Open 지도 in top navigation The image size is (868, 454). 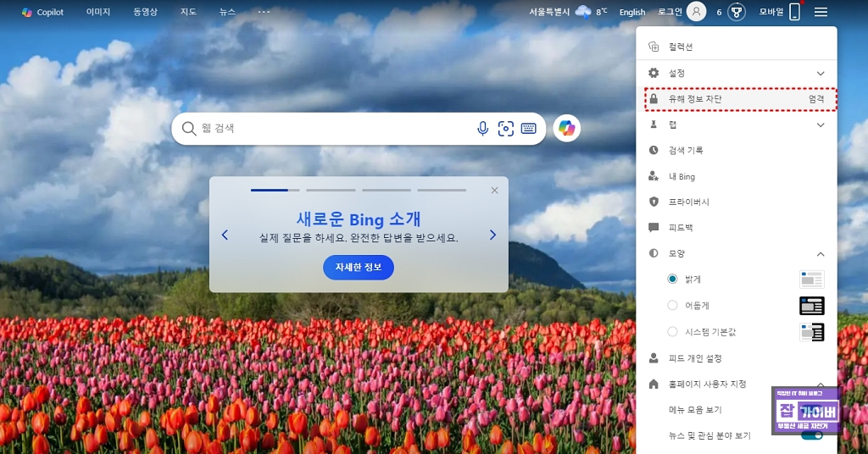click(x=188, y=12)
